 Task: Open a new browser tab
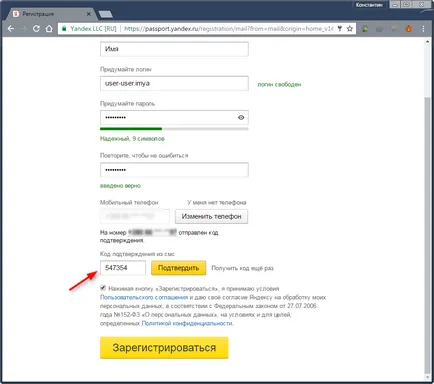(106, 14)
